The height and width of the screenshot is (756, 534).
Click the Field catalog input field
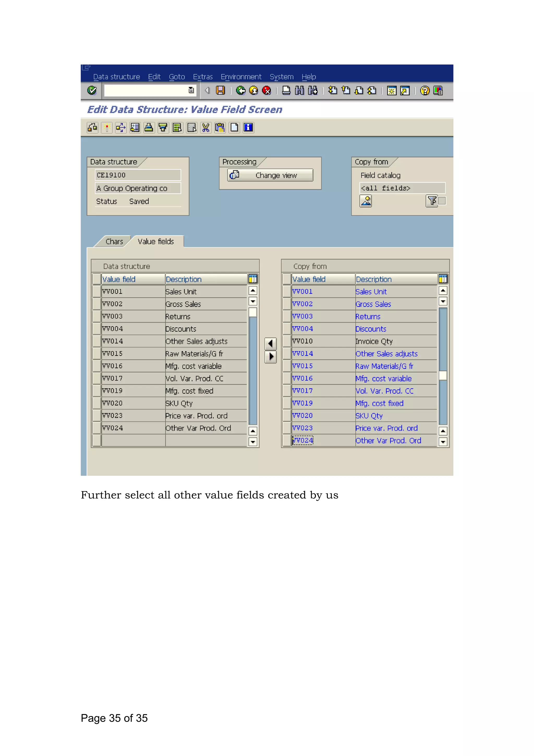pos(402,188)
